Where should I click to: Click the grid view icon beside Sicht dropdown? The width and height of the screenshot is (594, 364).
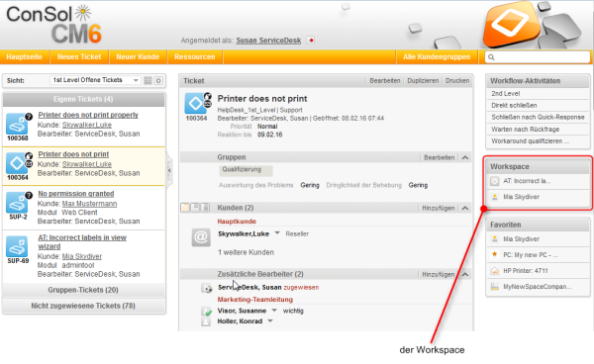(x=148, y=80)
